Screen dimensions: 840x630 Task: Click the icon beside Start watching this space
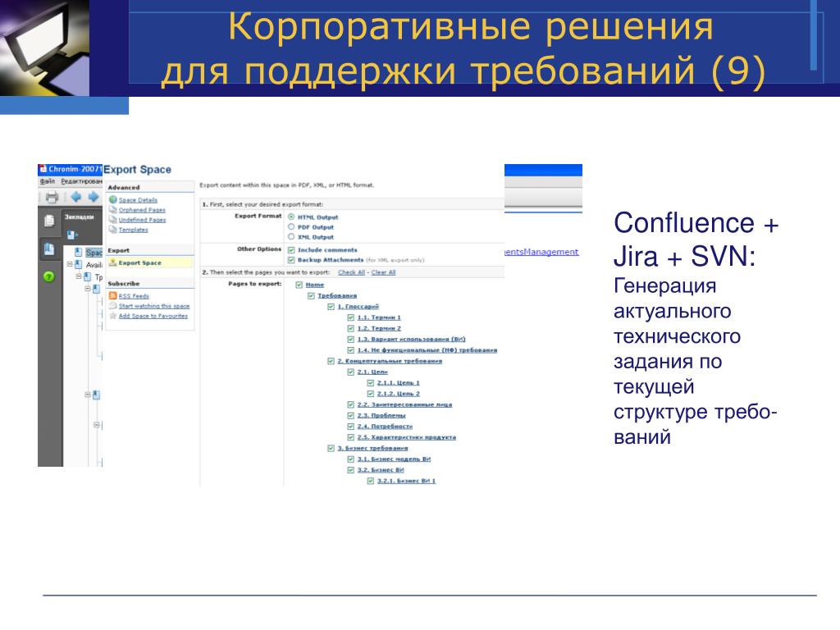[113, 306]
